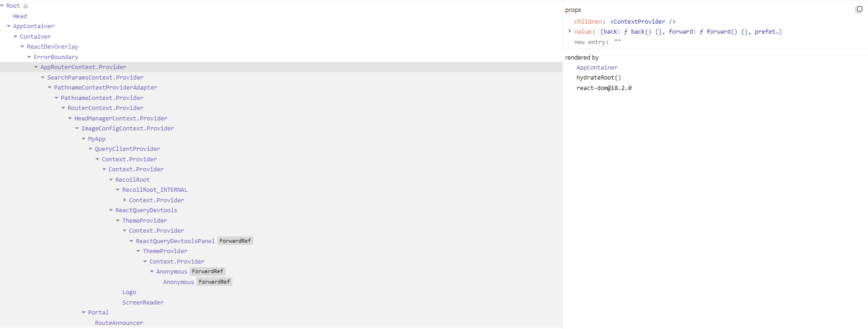The width and height of the screenshot is (868, 329).
Task: Collapse the ErrorBoundary node arrow
Action: (x=29, y=57)
